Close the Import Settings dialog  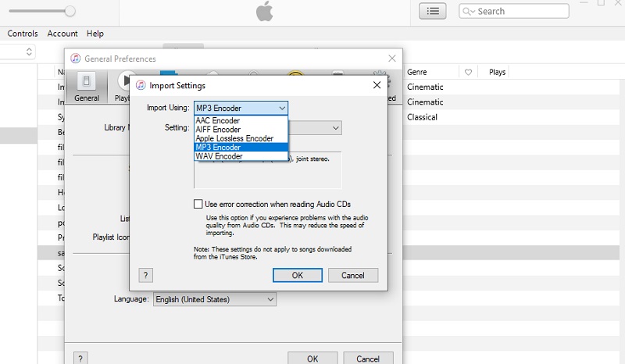tap(377, 85)
